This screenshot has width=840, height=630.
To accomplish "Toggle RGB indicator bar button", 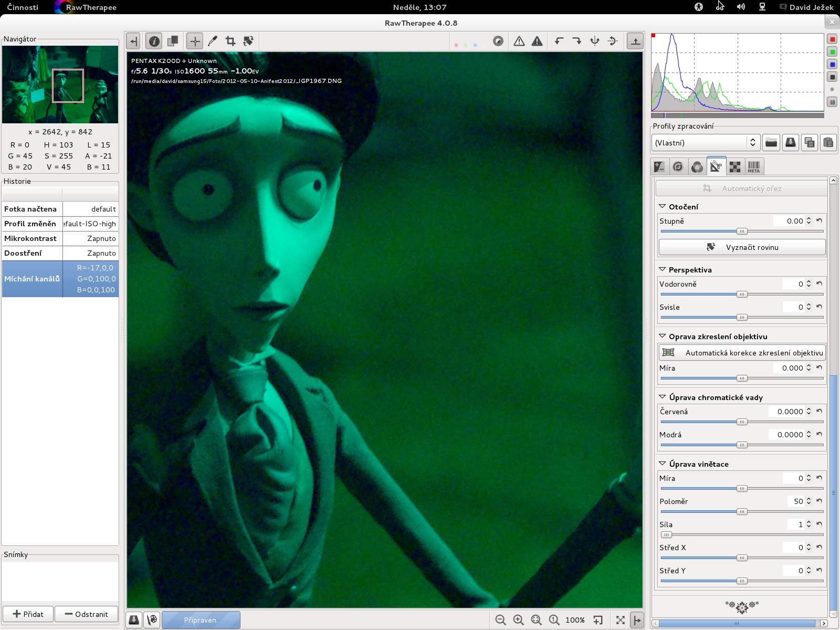I will click(x=832, y=102).
